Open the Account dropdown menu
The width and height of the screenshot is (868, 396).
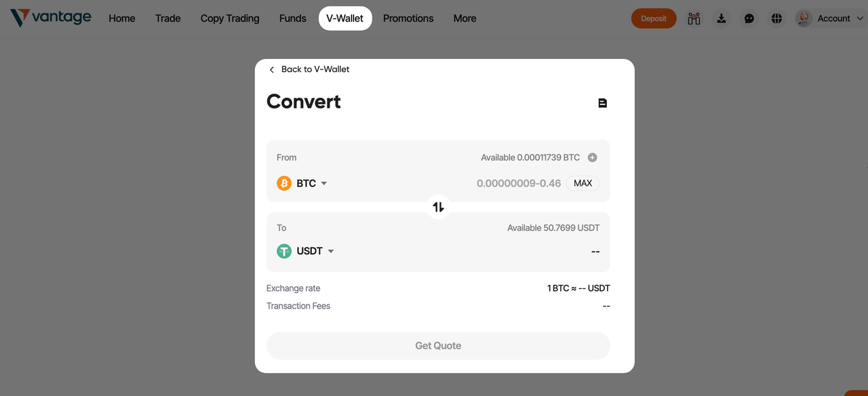pos(841,18)
